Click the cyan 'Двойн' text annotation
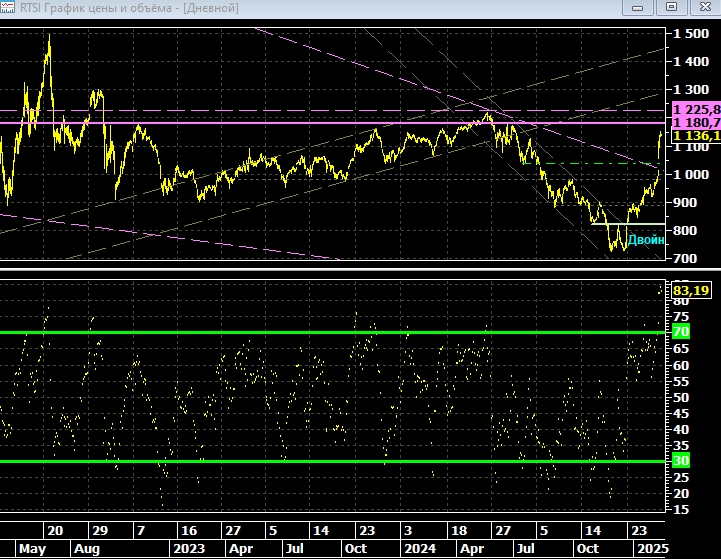 (645, 240)
